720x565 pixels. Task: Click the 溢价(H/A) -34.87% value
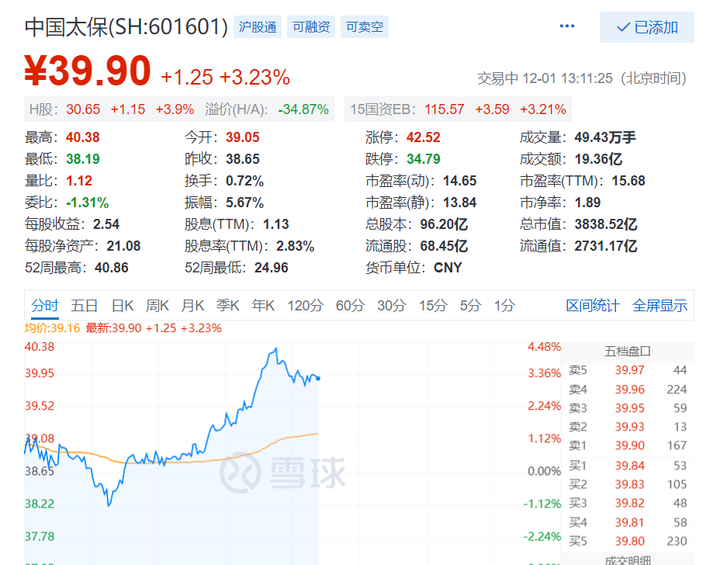[304, 109]
